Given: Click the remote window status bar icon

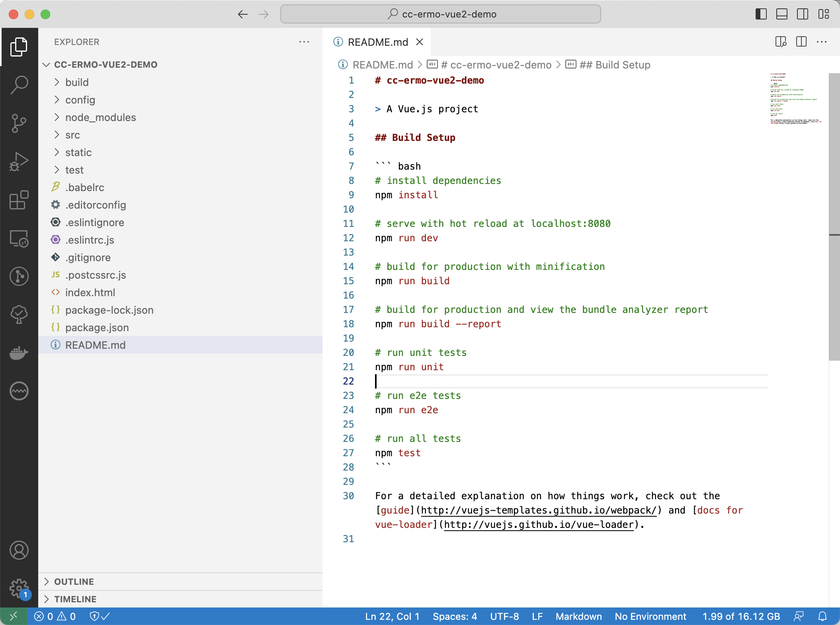Looking at the screenshot, I should 14,616.
